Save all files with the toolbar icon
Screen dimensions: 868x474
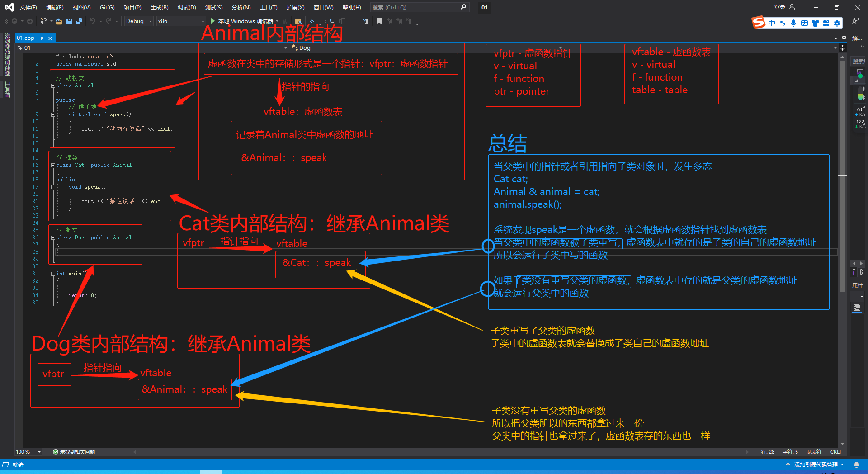79,21
